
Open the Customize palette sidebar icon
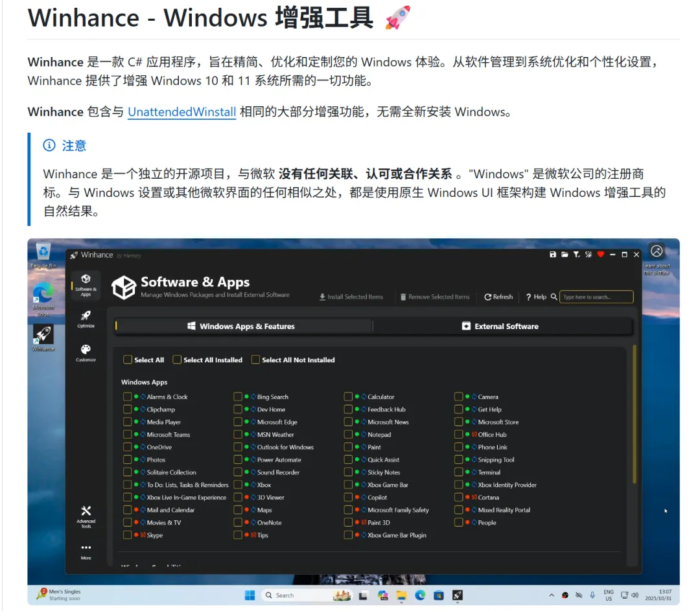pyautogui.click(x=86, y=352)
